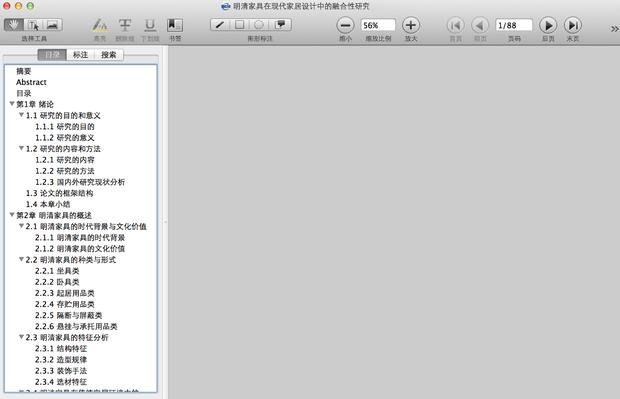Click the zoom percentage field

tap(378, 25)
